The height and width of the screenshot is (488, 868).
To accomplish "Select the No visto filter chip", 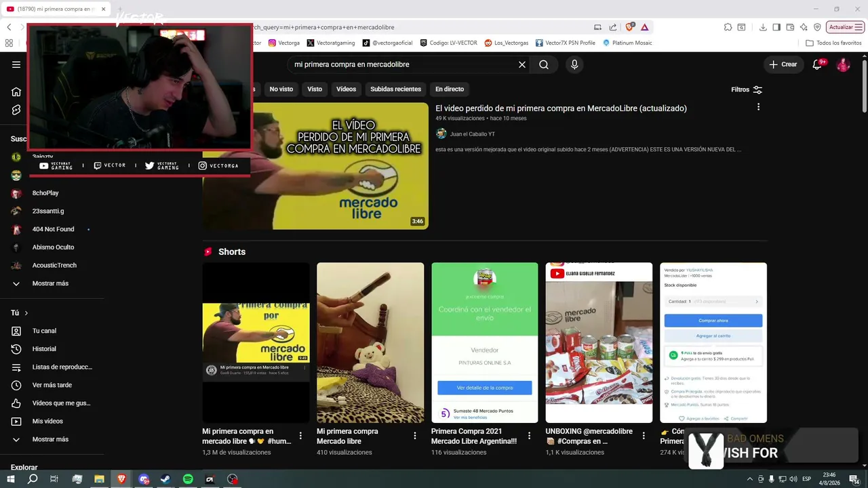I will pyautogui.click(x=281, y=89).
